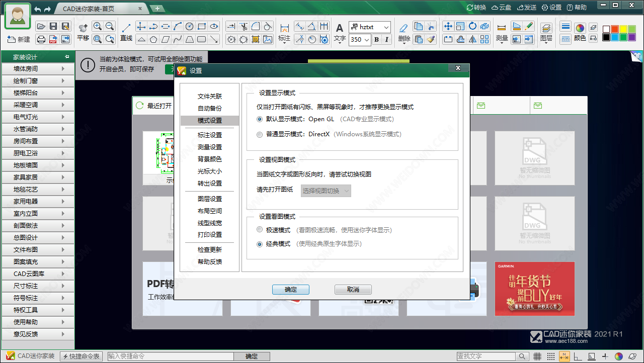Toggle bold B text button
The height and width of the screenshot is (363, 644).
click(376, 40)
